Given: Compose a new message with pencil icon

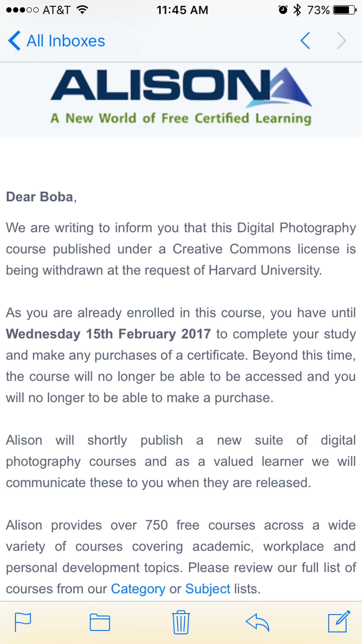Looking at the screenshot, I should (339, 621).
